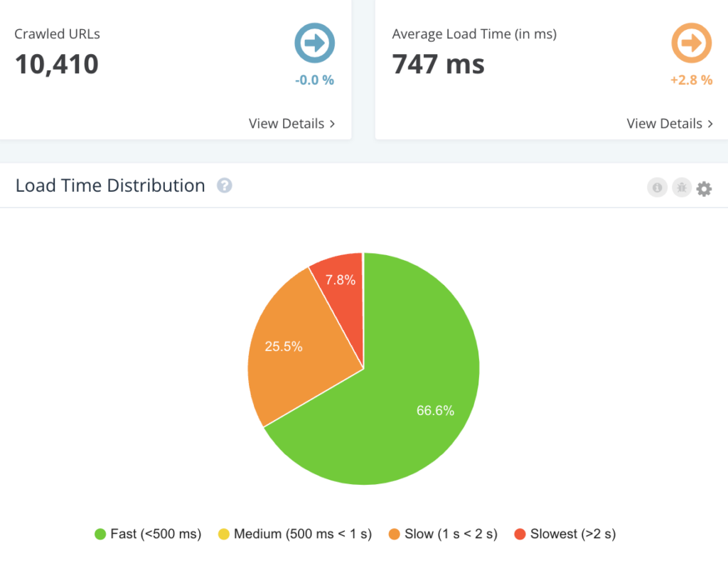
Task: Click the 747 ms average load time value
Action: pos(438,64)
